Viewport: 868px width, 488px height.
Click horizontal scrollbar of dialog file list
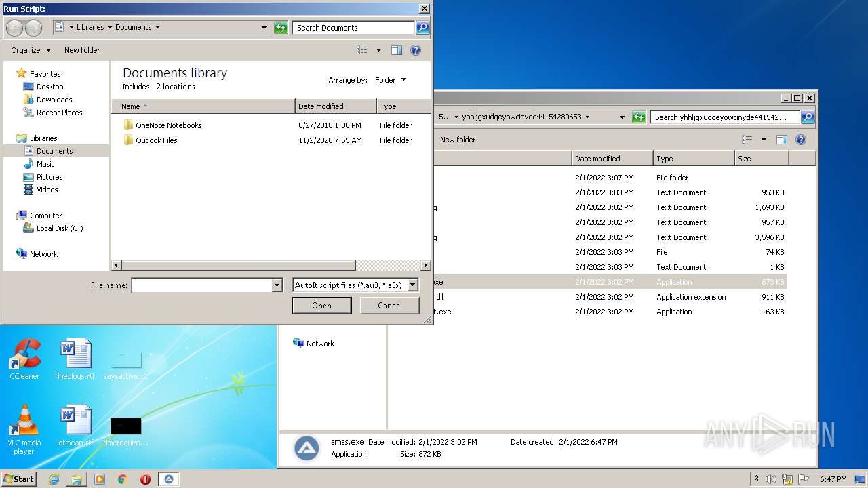tap(239, 266)
